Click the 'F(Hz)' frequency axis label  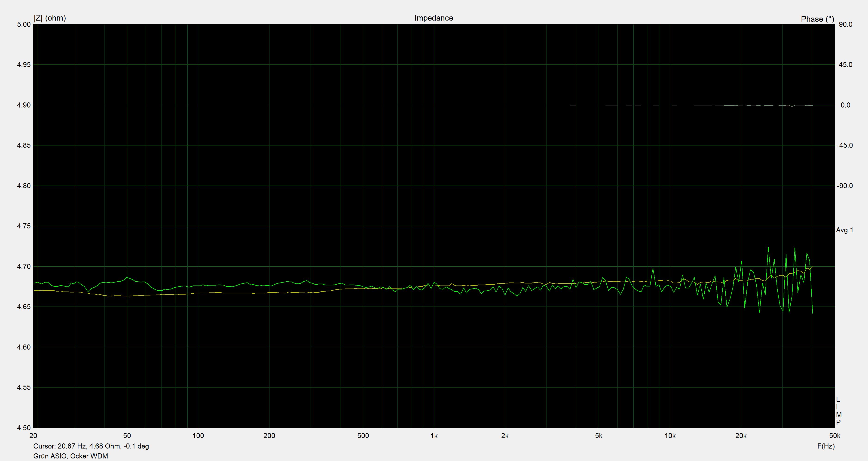(826, 446)
